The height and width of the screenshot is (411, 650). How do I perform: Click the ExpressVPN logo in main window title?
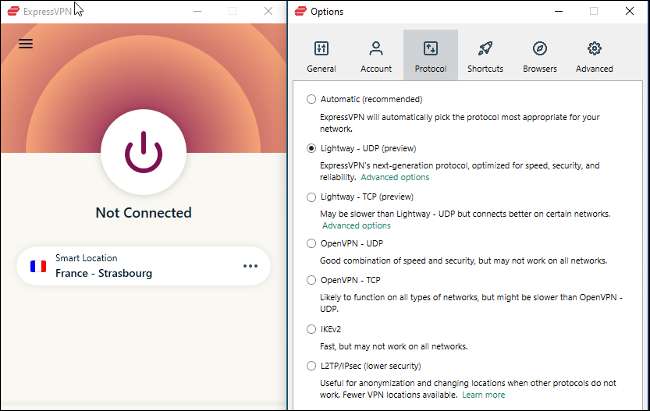coord(13,11)
